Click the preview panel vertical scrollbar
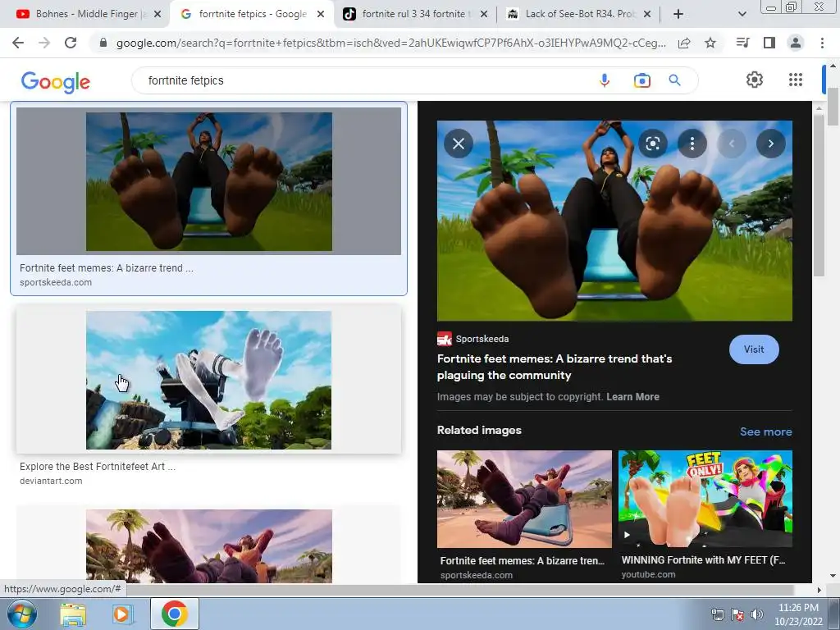Screen dimensions: 840x630 (819, 195)
